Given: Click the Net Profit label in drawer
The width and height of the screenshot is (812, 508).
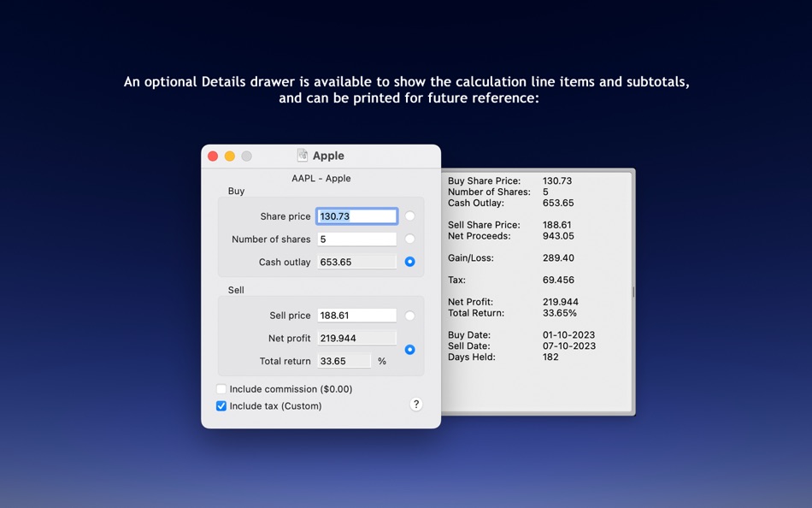Looking at the screenshot, I should click(471, 302).
